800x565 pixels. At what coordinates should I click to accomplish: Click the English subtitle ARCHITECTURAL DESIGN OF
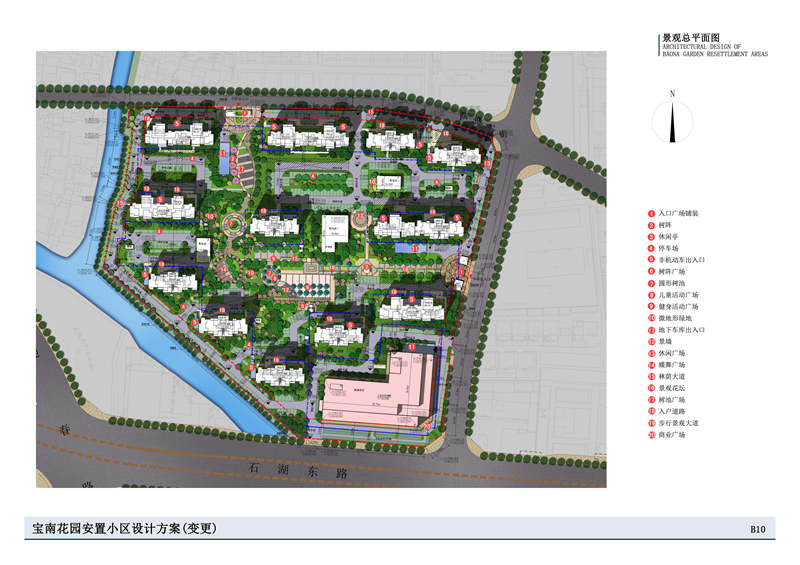pos(701,46)
